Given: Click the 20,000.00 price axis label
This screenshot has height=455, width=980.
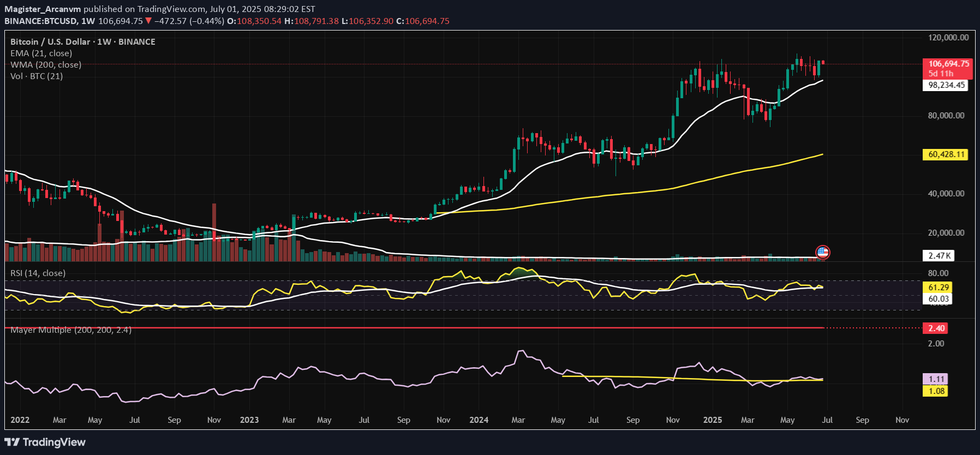Looking at the screenshot, I should (946, 233).
